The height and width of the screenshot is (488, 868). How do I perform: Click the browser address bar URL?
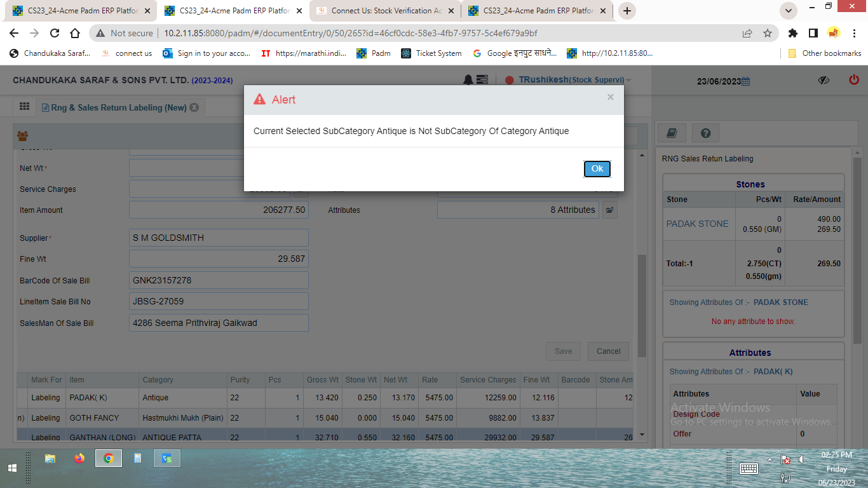pyautogui.click(x=351, y=33)
